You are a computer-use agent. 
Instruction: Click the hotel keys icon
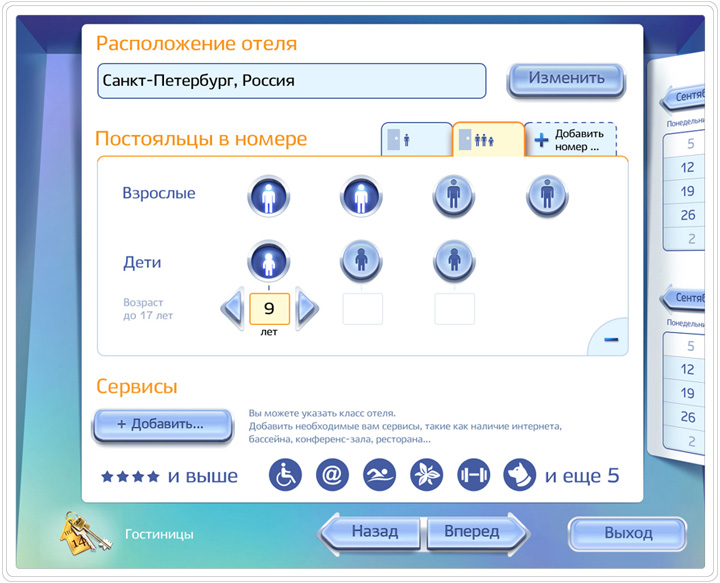click(85, 533)
